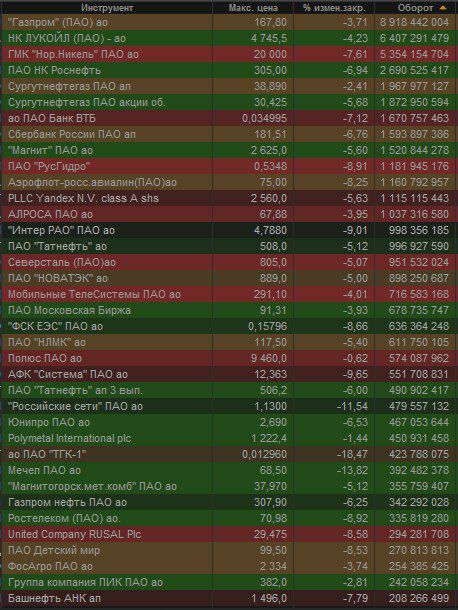
Task: Select the "Магнит" ПАО ао row
Action: click(229, 150)
